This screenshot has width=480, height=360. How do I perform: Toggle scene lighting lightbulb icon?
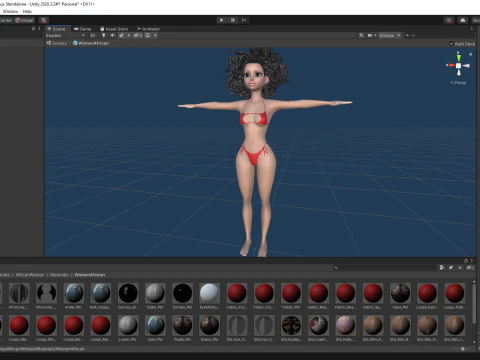click(104, 35)
